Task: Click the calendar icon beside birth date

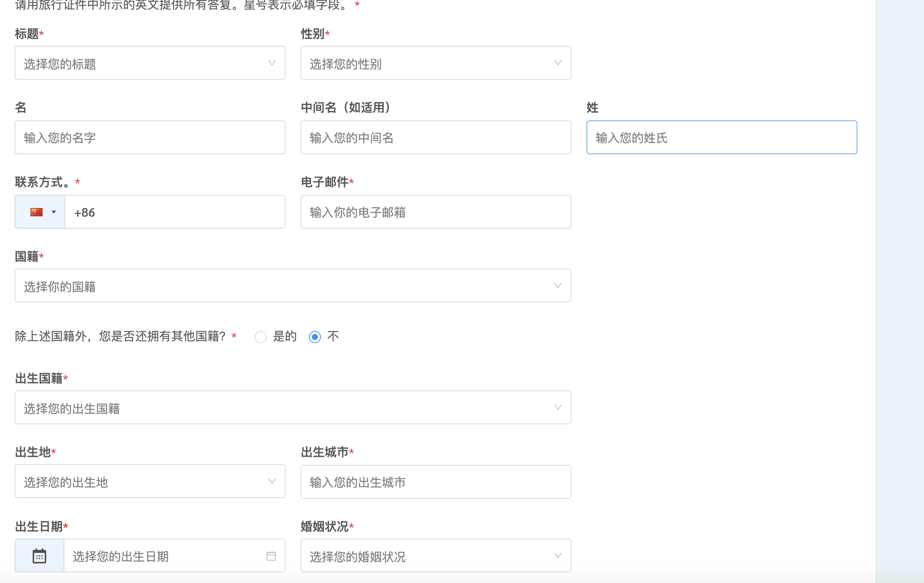Action: (39, 556)
